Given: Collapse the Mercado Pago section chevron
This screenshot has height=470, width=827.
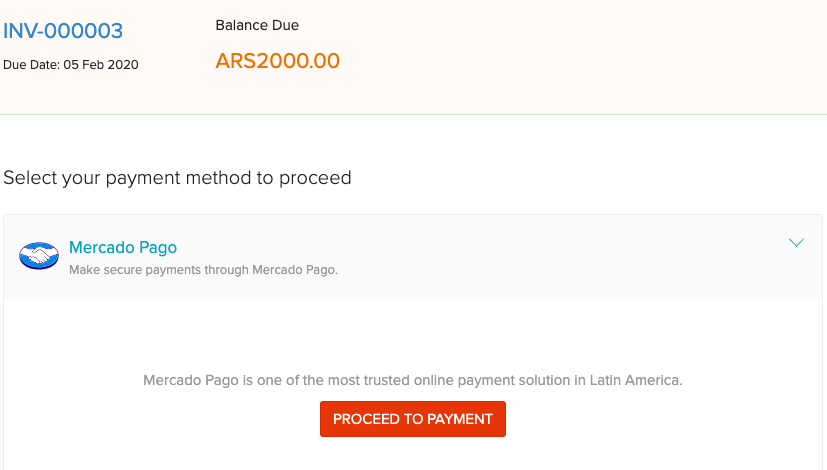Looking at the screenshot, I should pos(796,243).
